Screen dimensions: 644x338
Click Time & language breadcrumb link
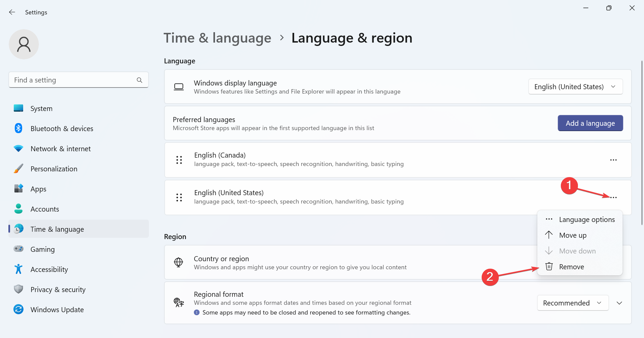point(217,38)
